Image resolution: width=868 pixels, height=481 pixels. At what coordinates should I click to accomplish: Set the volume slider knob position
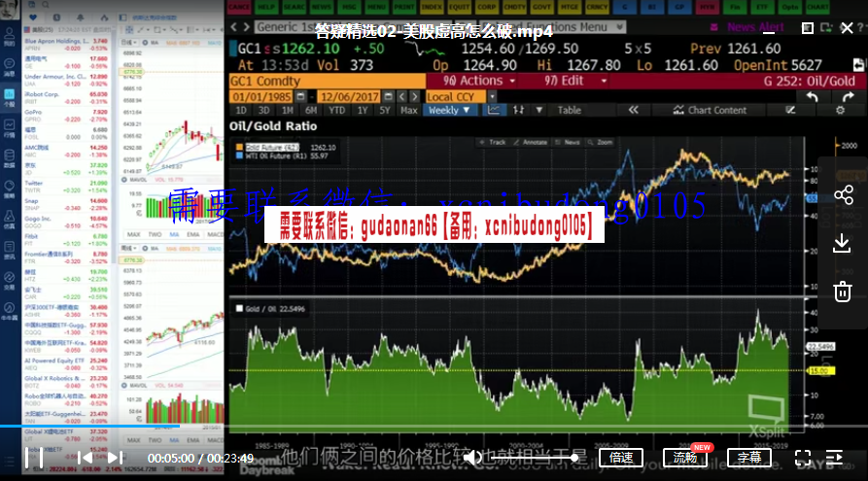(574, 458)
